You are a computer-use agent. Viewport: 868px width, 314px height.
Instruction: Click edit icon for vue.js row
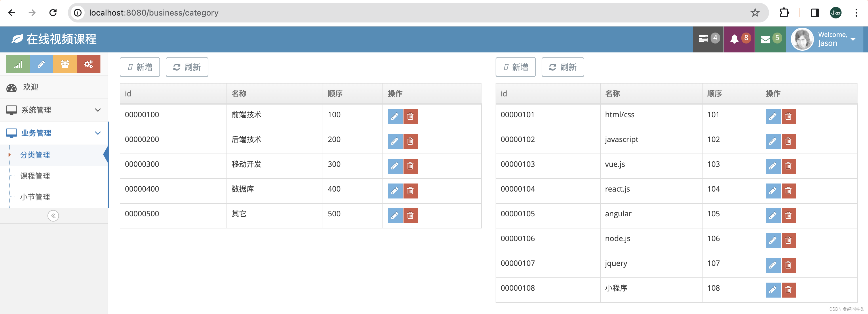click(x=773, y=166)
